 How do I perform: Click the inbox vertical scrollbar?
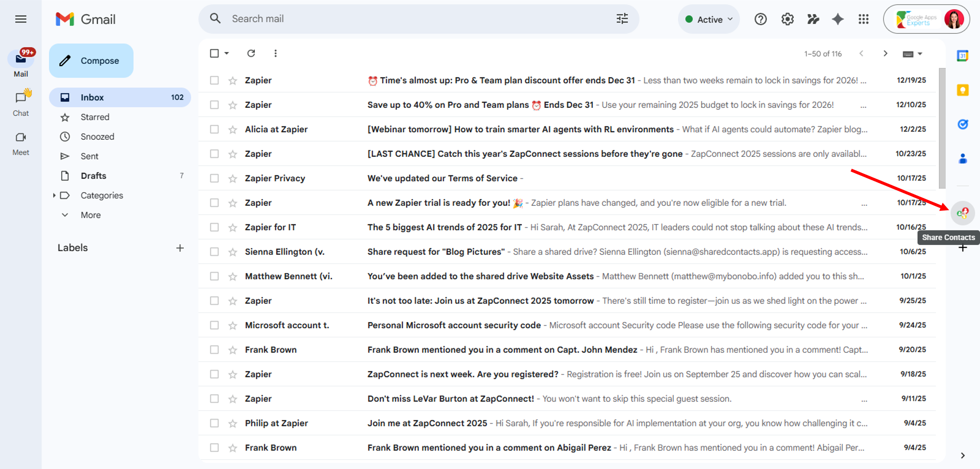pyautogui.click(x=942, y=127)
